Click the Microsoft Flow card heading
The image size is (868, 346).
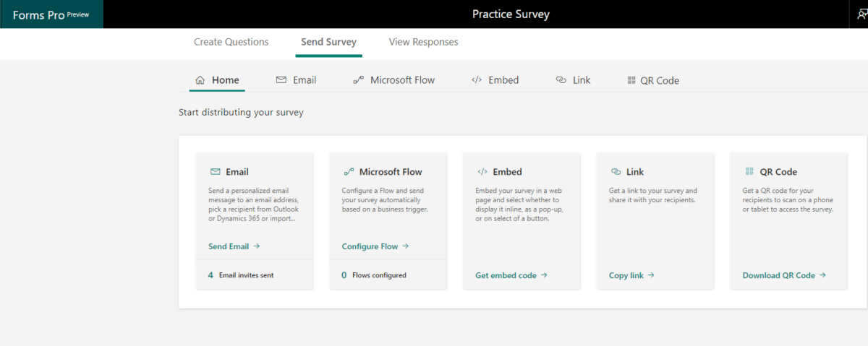coord(391,172)
